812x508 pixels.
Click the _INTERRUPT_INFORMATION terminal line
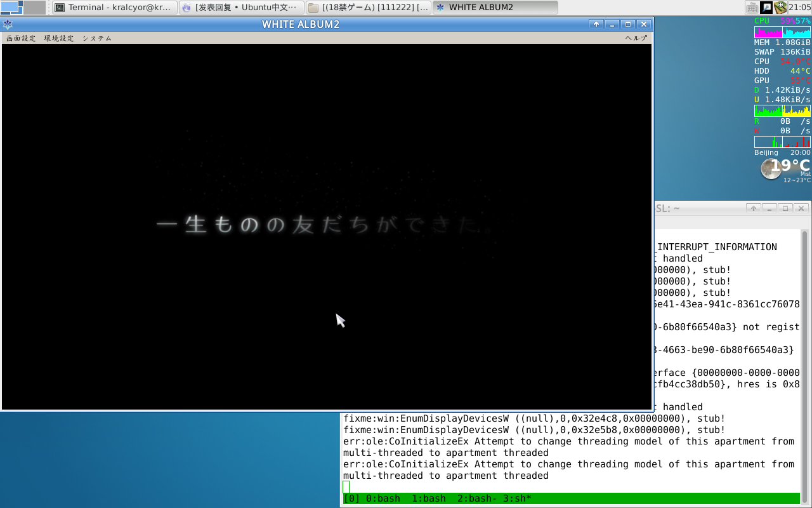(717, 247)
